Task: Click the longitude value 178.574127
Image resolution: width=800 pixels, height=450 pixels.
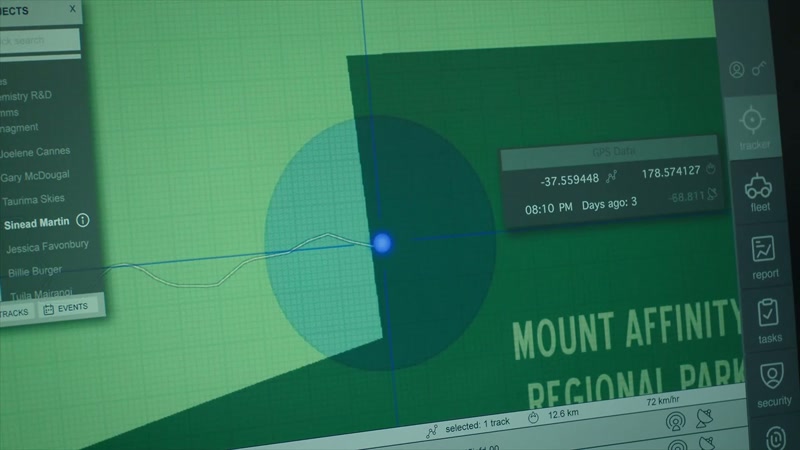Action: point(670,172)
